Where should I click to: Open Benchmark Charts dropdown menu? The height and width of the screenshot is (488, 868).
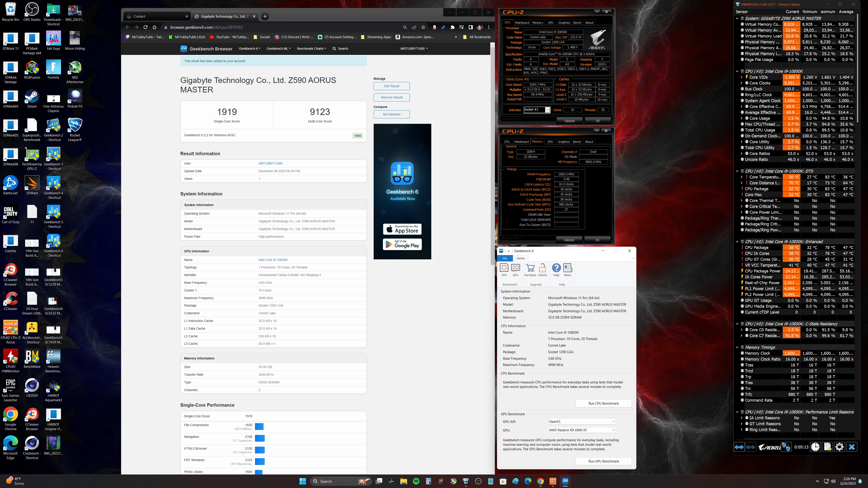coord(311,49)
